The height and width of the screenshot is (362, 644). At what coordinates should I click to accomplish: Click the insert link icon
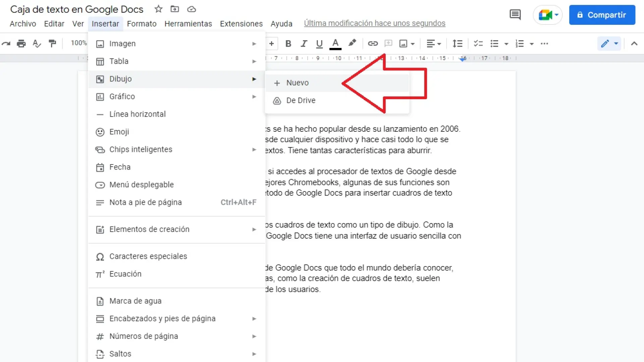pos(373,44)
